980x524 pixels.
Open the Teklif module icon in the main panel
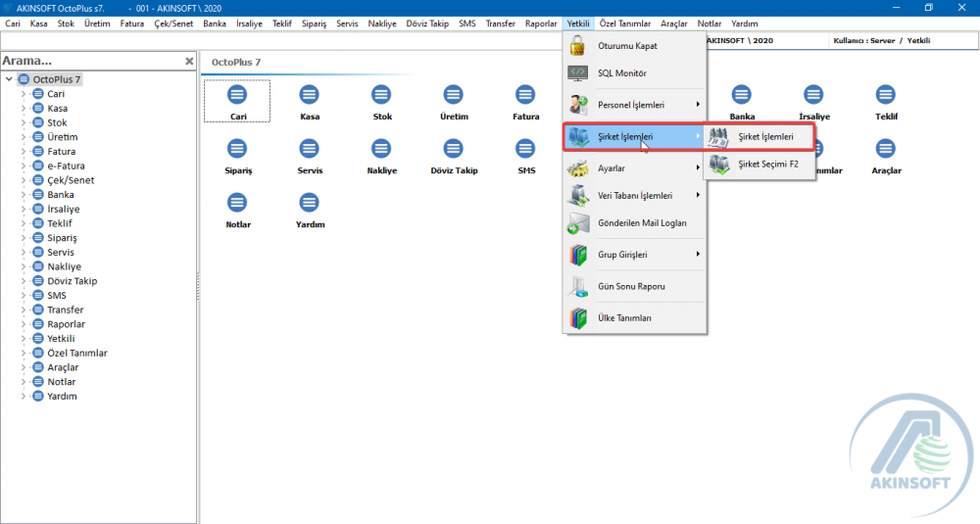[x=885, y=95]
